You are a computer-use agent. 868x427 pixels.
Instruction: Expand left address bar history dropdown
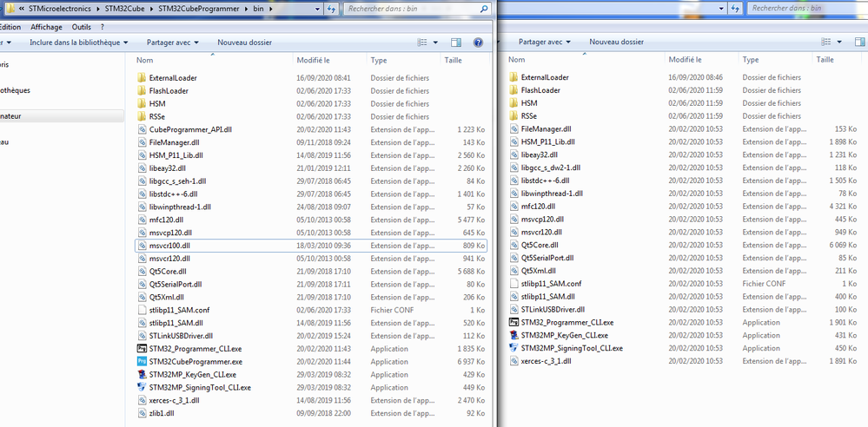[317, 9]
